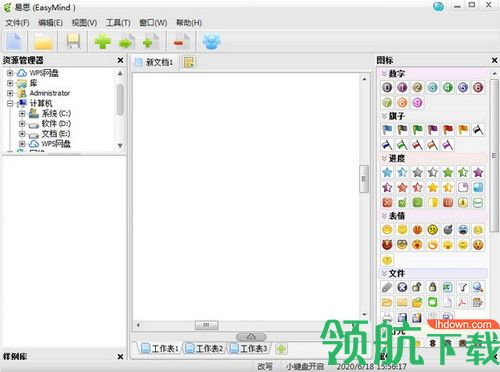Insert the number 9 magenta marker icon
The width and height of the screenshot is (500, 372).
(x=417, y=103)
